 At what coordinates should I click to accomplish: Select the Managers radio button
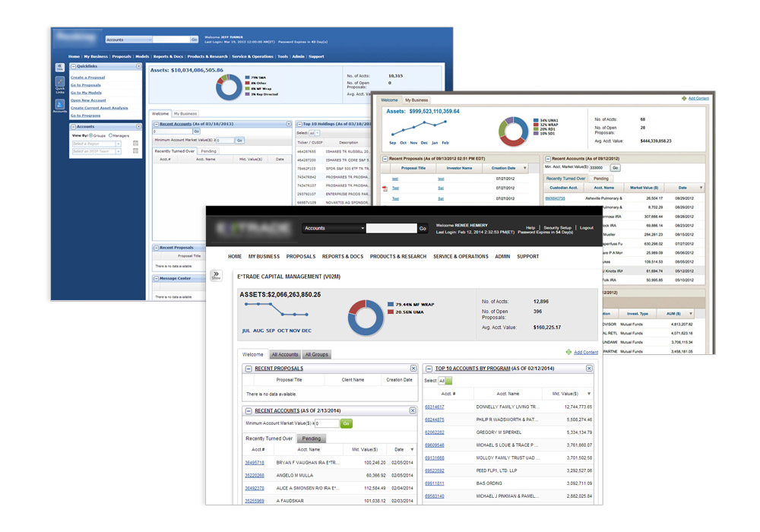[110, 136]
